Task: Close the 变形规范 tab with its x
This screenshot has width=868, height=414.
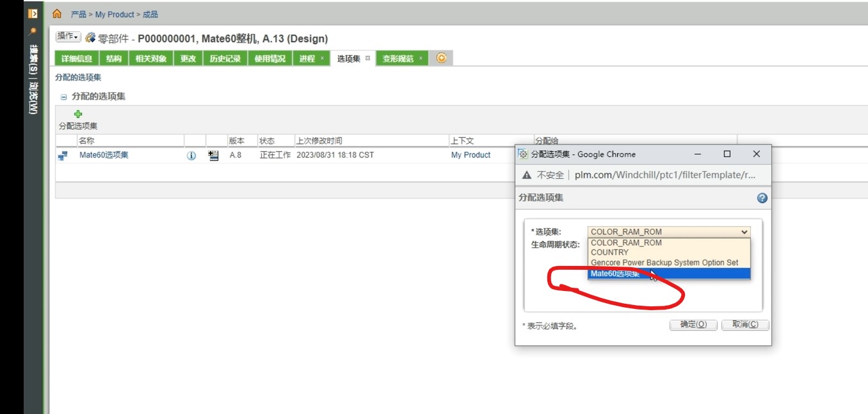Action: pos(421,58)
